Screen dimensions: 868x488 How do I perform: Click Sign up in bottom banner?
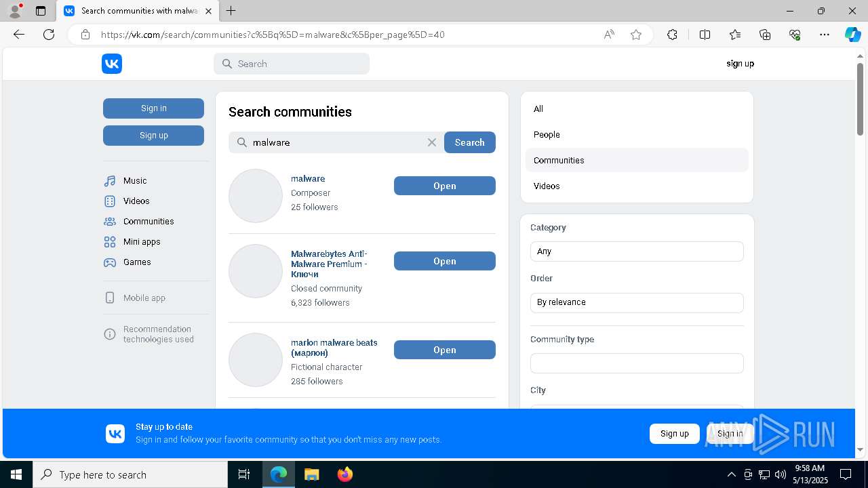[674, 434]
